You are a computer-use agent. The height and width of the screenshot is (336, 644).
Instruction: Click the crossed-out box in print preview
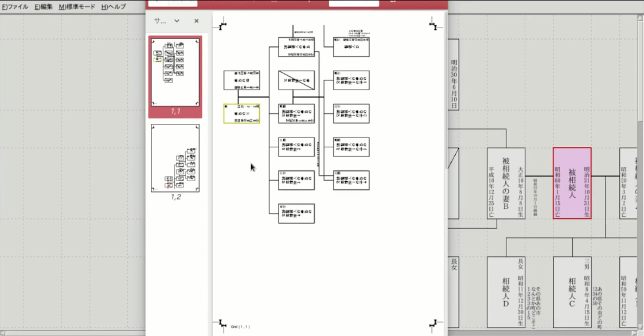click(296, 80)
